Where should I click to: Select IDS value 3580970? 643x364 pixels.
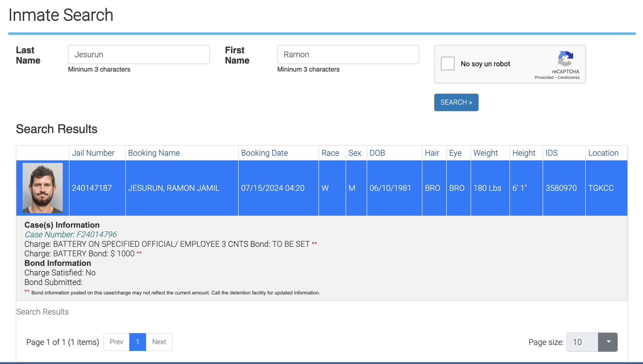click(564, 188)
